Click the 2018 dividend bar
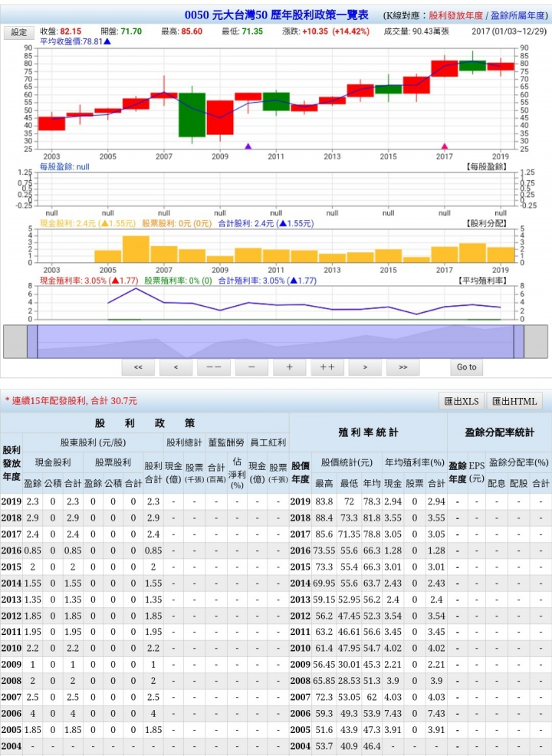This screenshot has height=756, width=552. click(x=472, y=253)
